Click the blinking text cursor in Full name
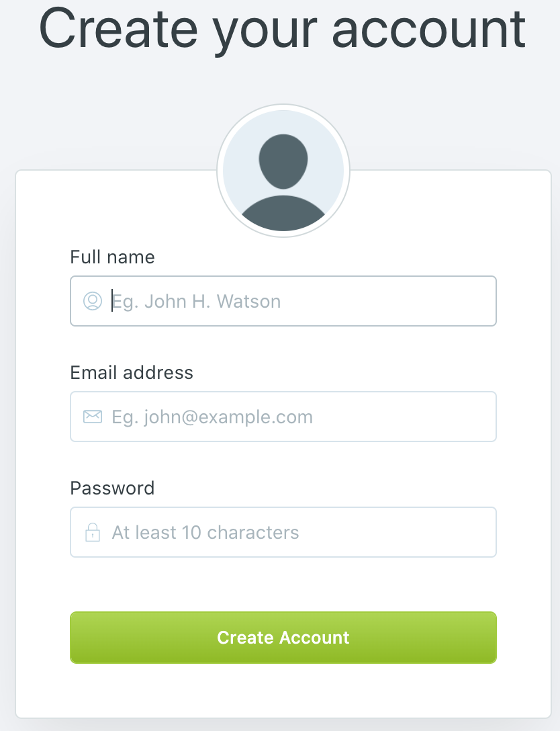Image resolution: width=560 pixels, height=731 pixels. [111, 301]
